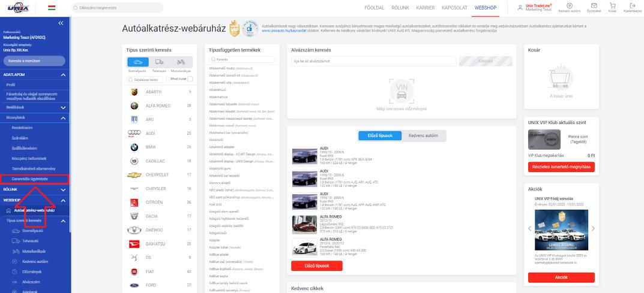Open Kedvenc autóim icon in top header
The image size is (644, 293).
[569, 5]
